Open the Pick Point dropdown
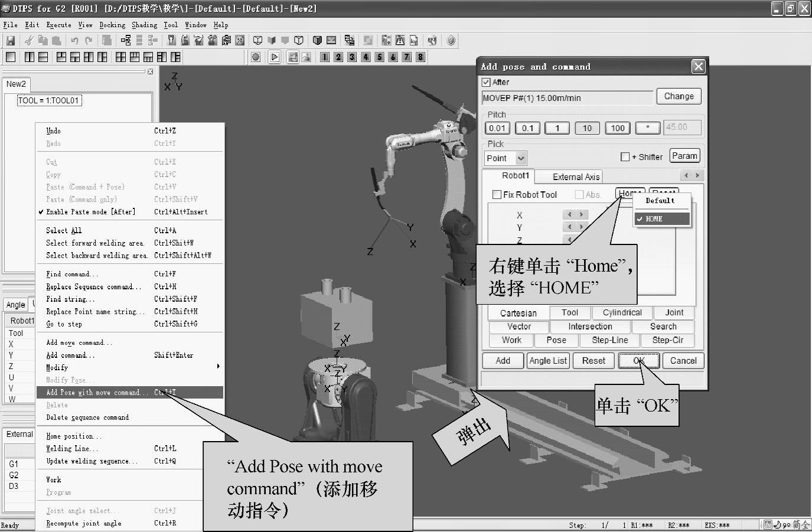This screenshot has height=532, width=812. (521, 158)
